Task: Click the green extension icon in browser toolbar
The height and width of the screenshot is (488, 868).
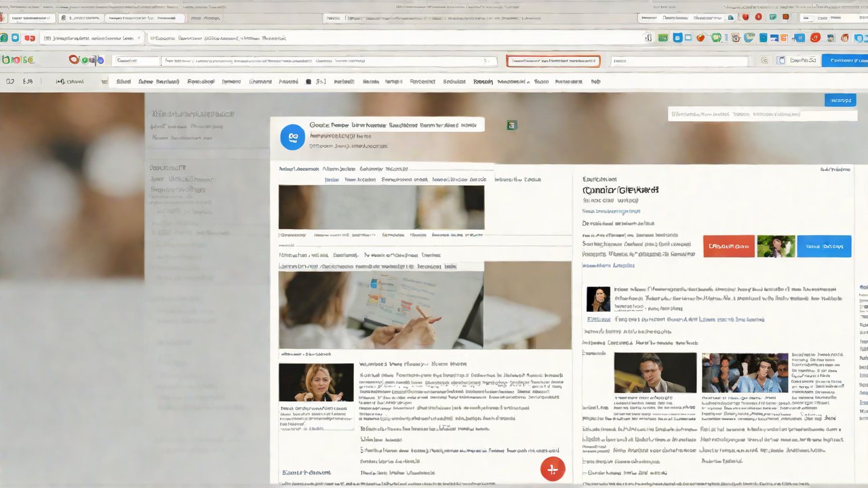Action: (x=662, y=38)
